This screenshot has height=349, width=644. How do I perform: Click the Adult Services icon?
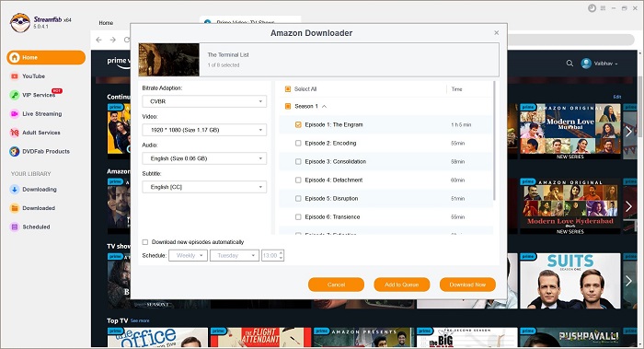pyautogui.click(x=15, y=133)
